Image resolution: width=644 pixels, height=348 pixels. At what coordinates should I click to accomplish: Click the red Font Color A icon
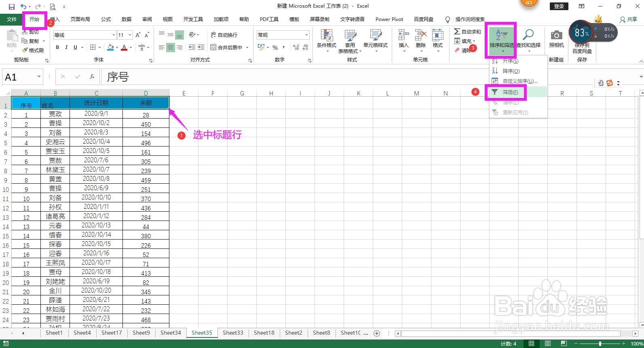point(125,48)
